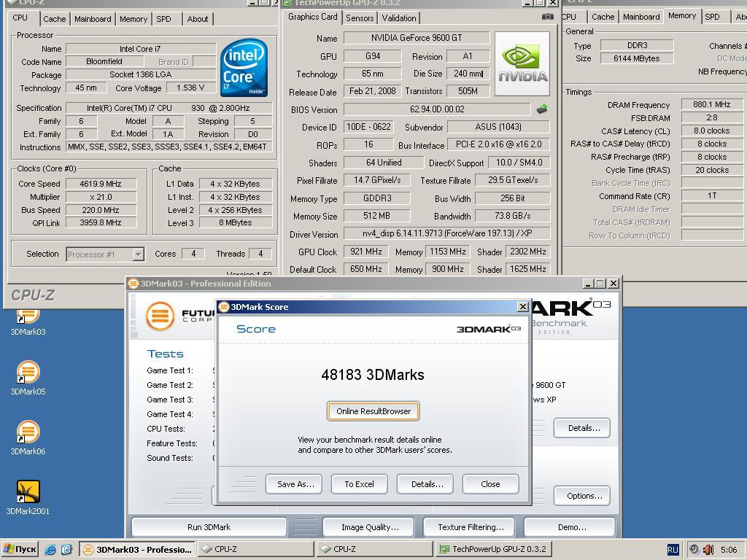Click Run 3DMark button
The width and height of the screenshot is (747, 560).
click(209, 527)
